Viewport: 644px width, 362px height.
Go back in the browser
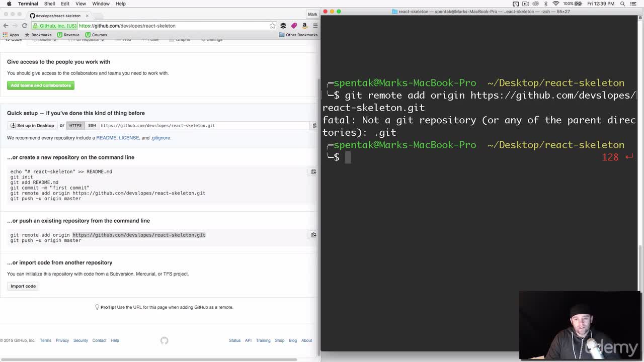[x=6, y=26]
